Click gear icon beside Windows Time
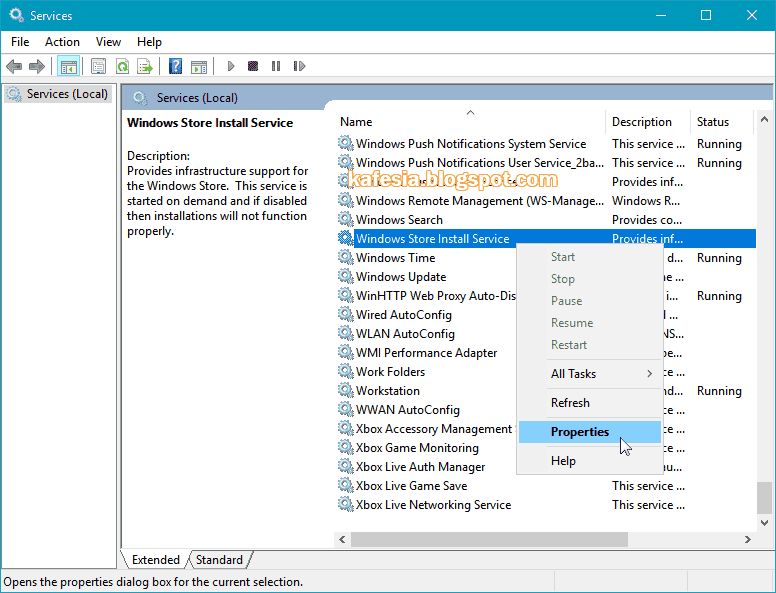The height and width of the screenshot is (593, 776). [x=345, y=257]
